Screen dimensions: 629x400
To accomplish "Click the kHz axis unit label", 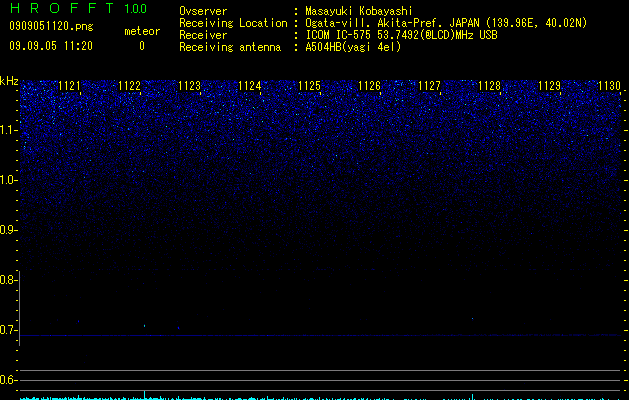I will pos(9,81).
